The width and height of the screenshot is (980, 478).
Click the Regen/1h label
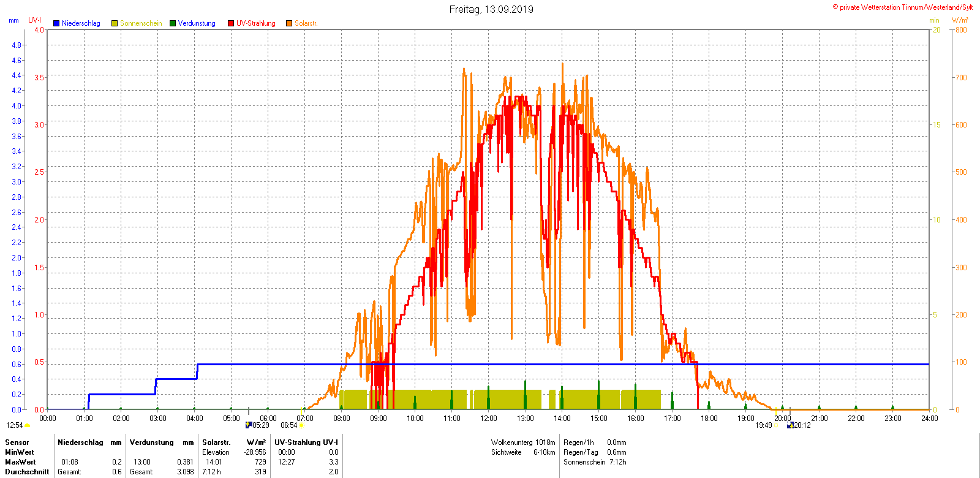[579, 442]
